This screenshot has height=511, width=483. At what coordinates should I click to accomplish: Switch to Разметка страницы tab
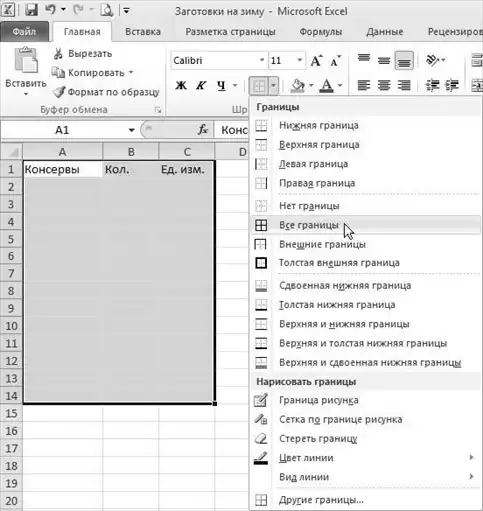coord(230,32)
